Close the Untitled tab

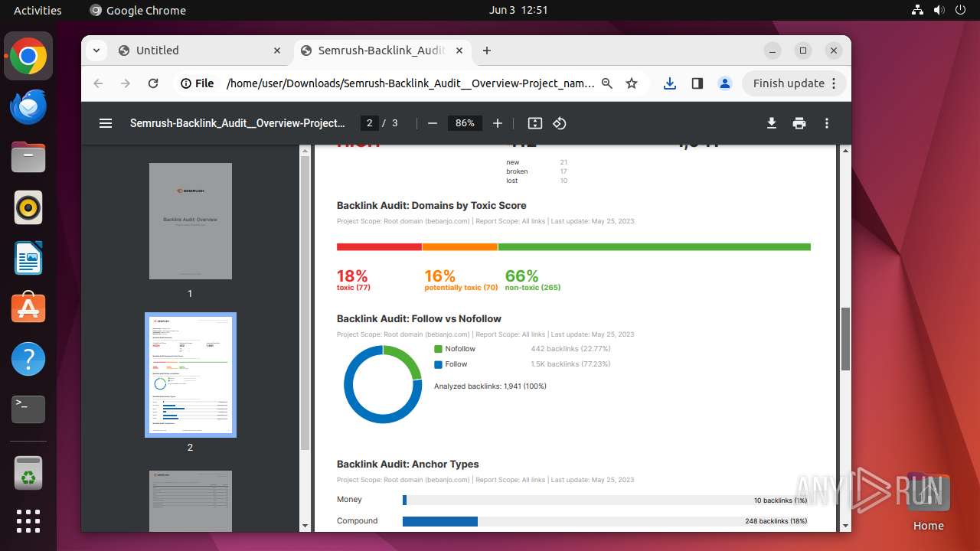[x=277, y=51]
